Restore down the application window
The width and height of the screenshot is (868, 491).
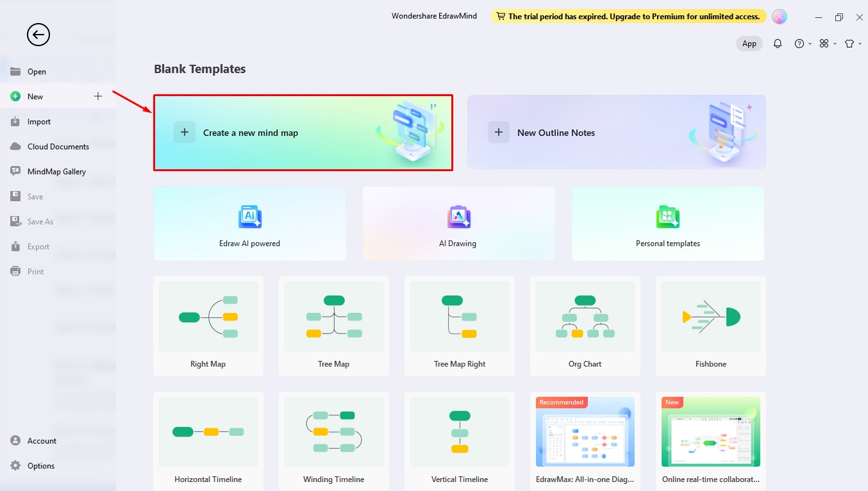click(x=839, y=17)
